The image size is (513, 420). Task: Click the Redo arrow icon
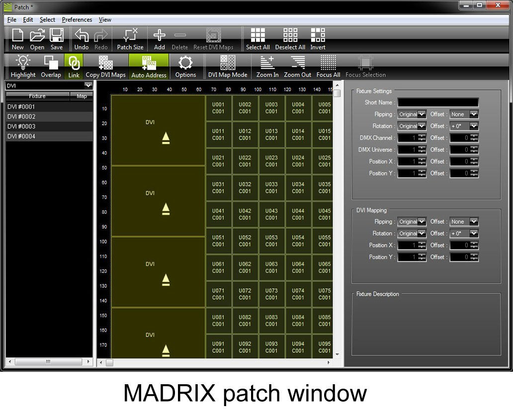point(101,39)
